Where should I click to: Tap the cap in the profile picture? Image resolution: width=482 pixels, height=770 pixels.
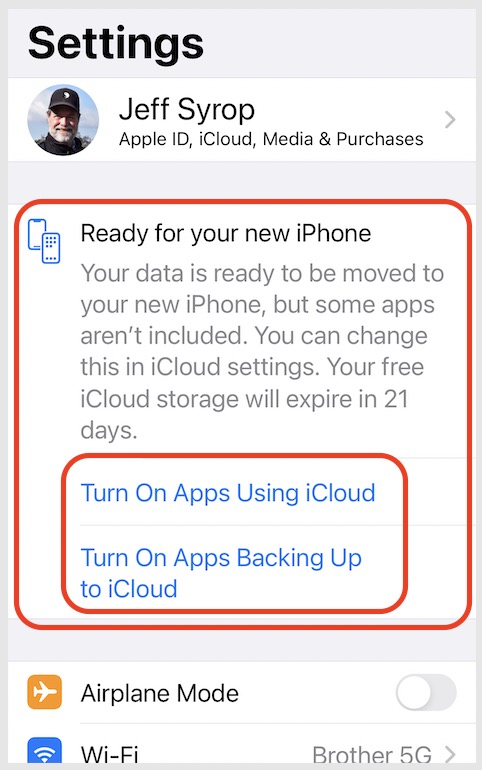63,100
